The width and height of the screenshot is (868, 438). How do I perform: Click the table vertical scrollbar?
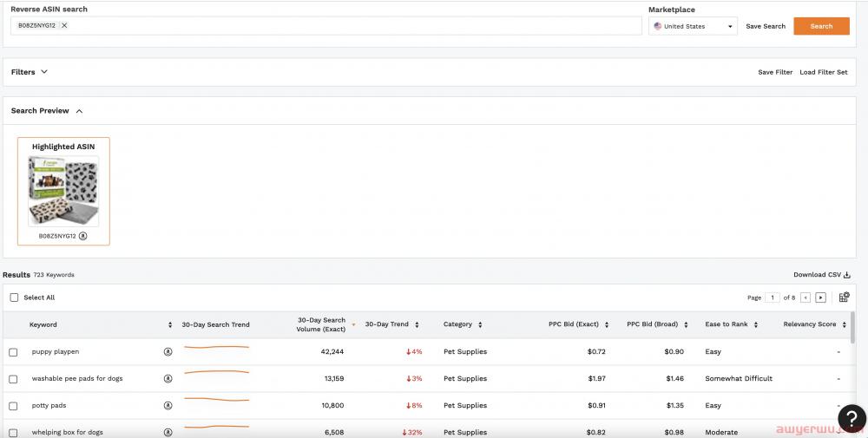click(x=853, y=326)
